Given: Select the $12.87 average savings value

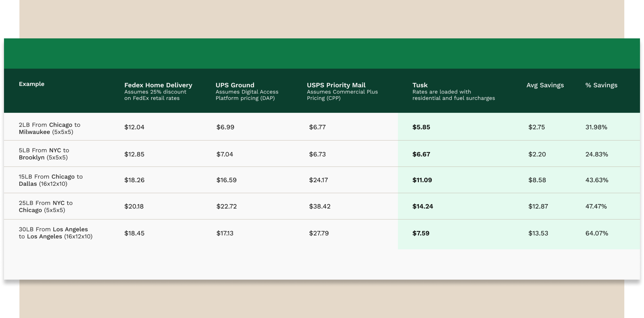Looking at the screenshot, I should pyautogui.click(x=538, y=206).
